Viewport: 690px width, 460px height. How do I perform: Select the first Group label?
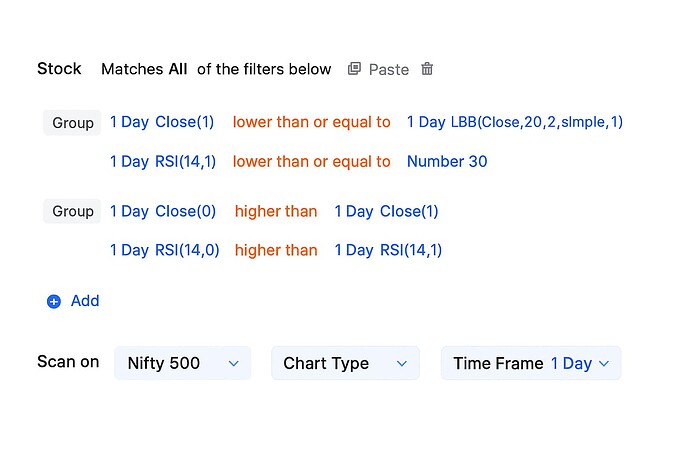[x=73, y=123]
